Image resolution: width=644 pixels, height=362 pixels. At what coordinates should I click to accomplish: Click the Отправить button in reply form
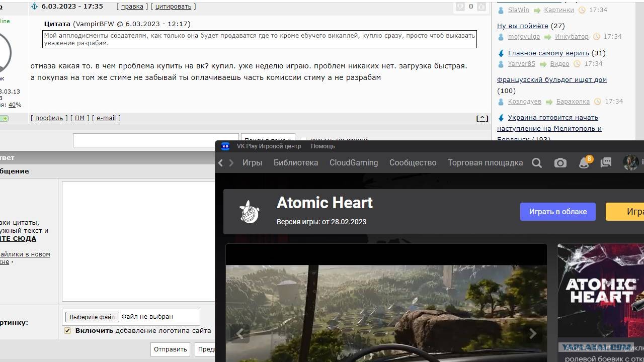[171, 349]
